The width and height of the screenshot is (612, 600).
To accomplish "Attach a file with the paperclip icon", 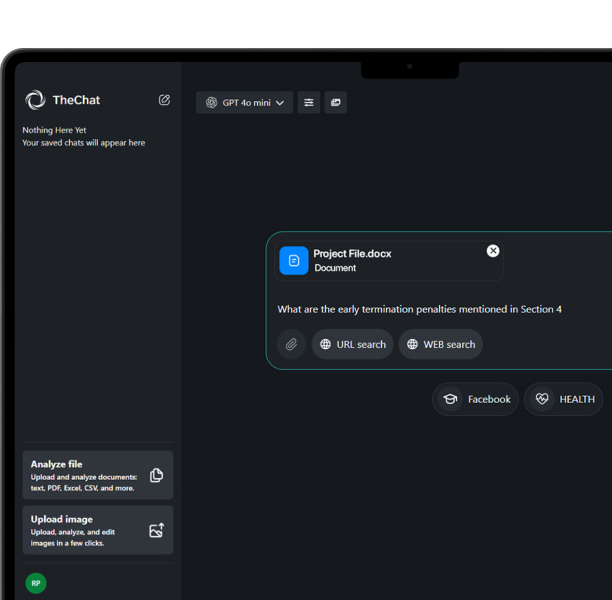I will tap(291, 344).
